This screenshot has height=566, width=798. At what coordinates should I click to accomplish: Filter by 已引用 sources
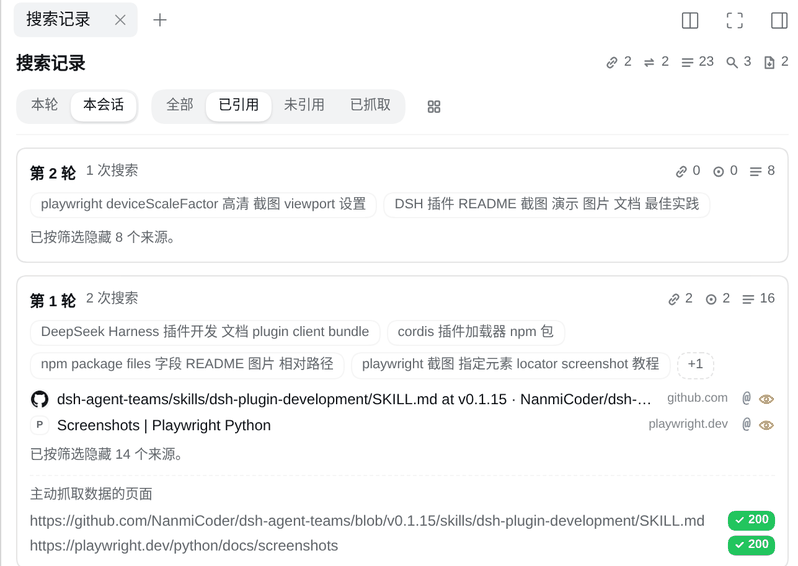click(x=238, y=105)
